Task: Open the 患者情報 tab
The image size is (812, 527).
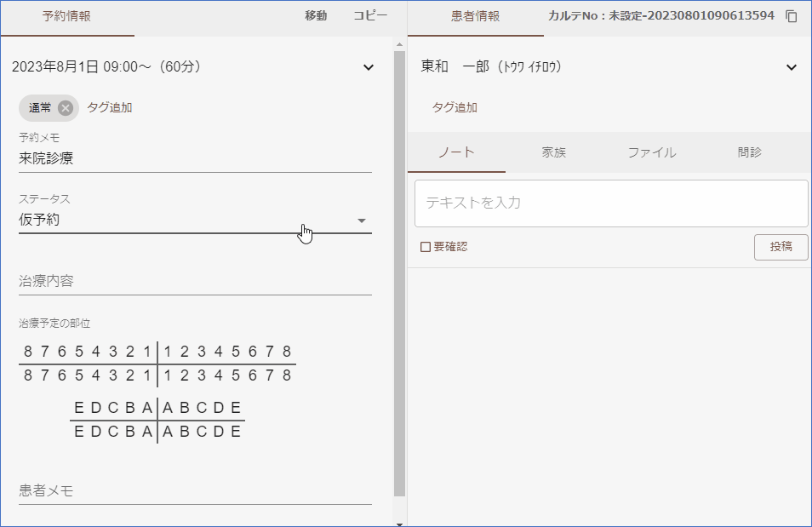Action: pos(475,16)
